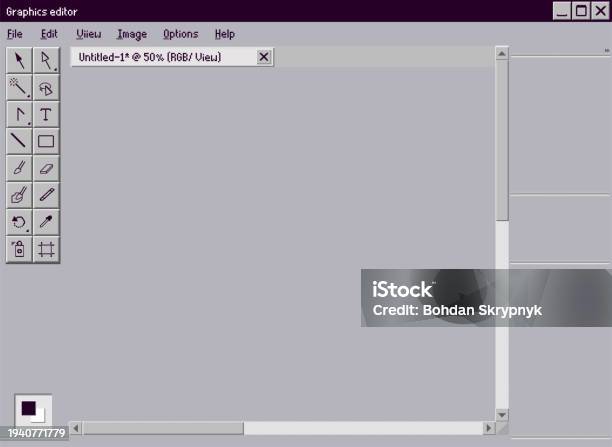Maximize the Graphics editor window
This screenshot has height=447, width=612.
pos(581,11)
